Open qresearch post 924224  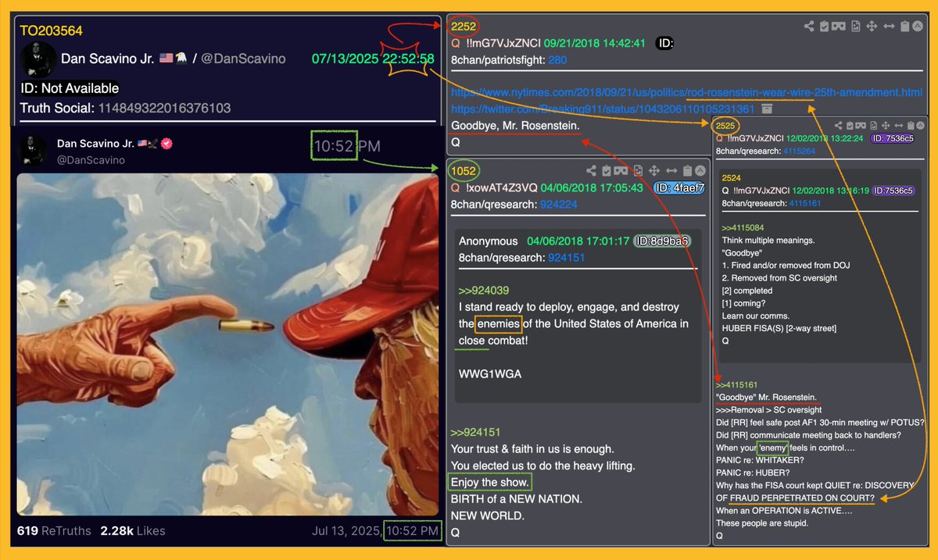pyautogui.click(x=560, y=205)
